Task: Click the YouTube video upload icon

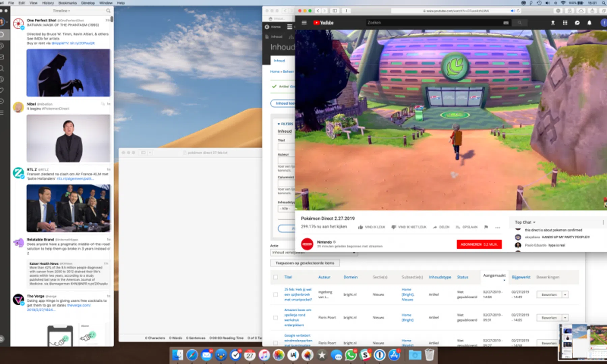Action: point(553,23)
